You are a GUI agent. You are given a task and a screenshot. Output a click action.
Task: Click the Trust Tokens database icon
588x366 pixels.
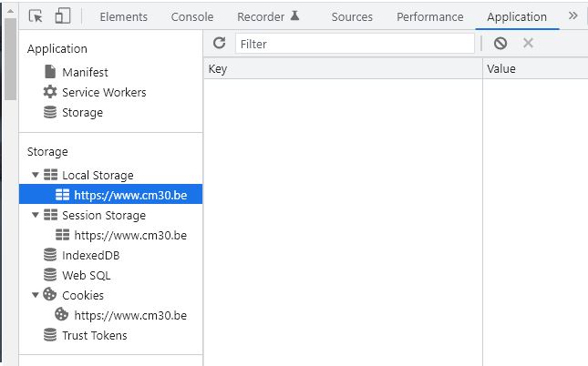(50, 335)
